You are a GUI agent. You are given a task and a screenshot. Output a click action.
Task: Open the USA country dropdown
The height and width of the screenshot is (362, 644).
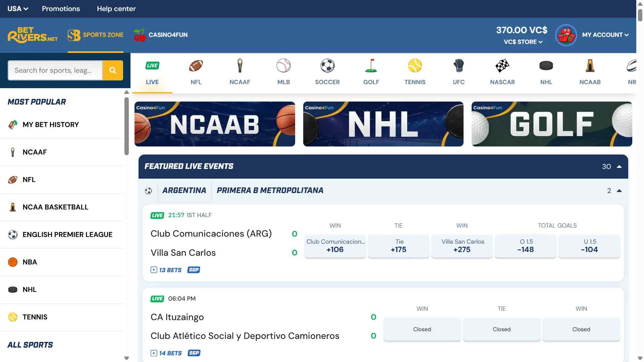click(18, 9)
